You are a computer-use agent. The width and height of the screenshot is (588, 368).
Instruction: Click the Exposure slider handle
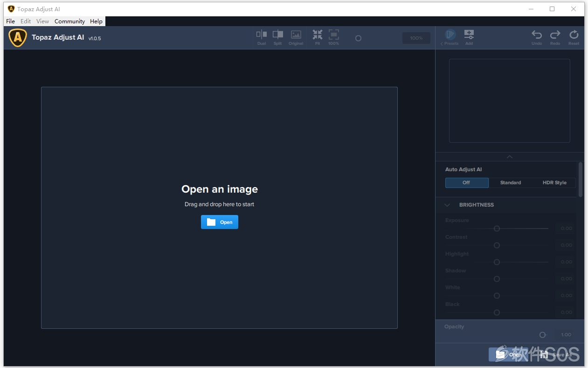497,229
